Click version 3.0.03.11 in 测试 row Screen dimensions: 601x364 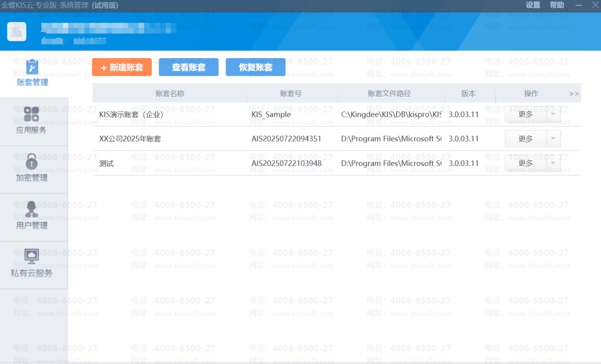464,163
